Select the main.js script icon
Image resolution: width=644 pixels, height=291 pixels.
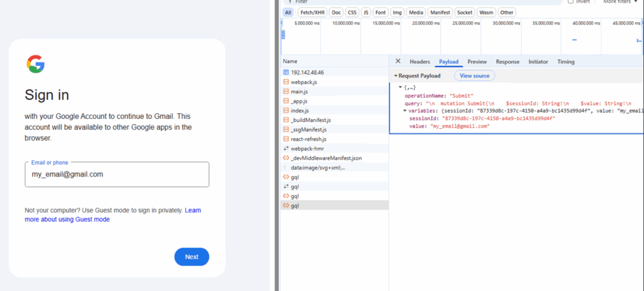tap(286, 91)
